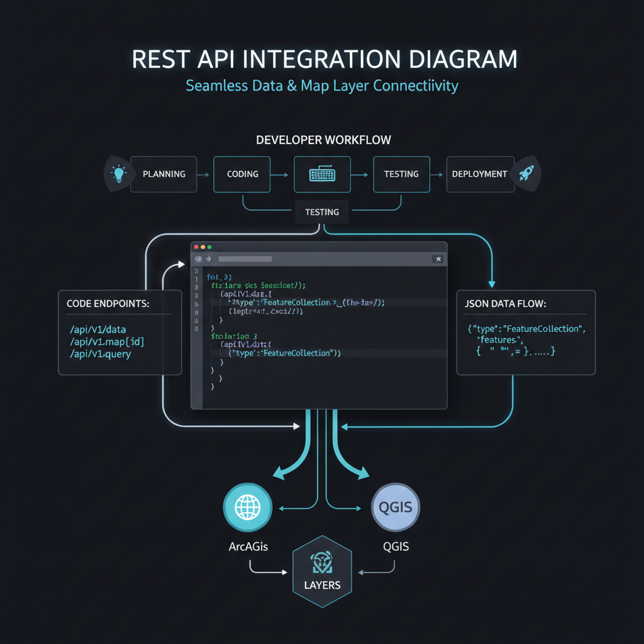Click the DEVELOPER WORKFLOW heading

[x=323, y=140]
